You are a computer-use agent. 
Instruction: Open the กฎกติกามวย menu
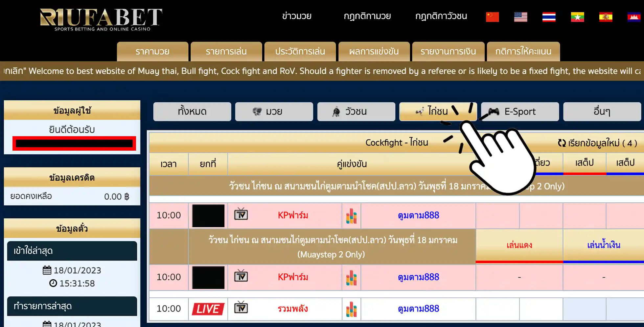[367, 16]
